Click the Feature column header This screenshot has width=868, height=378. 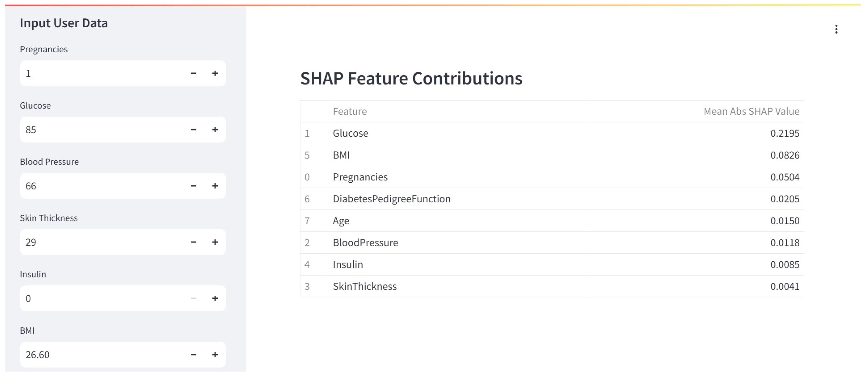[x=350, y=111]
